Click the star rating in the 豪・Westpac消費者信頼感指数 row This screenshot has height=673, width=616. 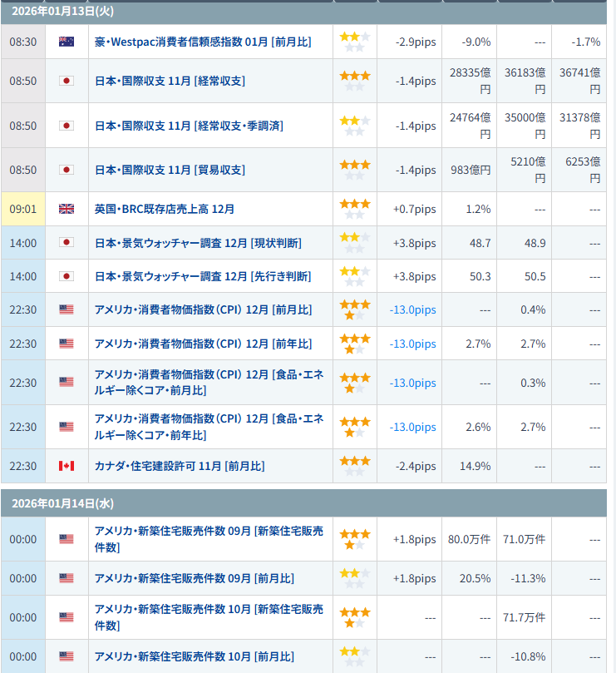pyautogui.click(x=355, y=42)
